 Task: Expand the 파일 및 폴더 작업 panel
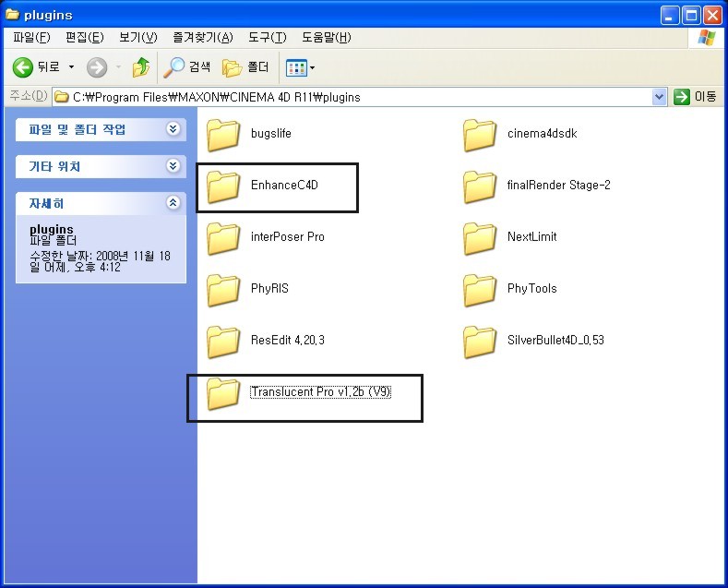point(173,128)
